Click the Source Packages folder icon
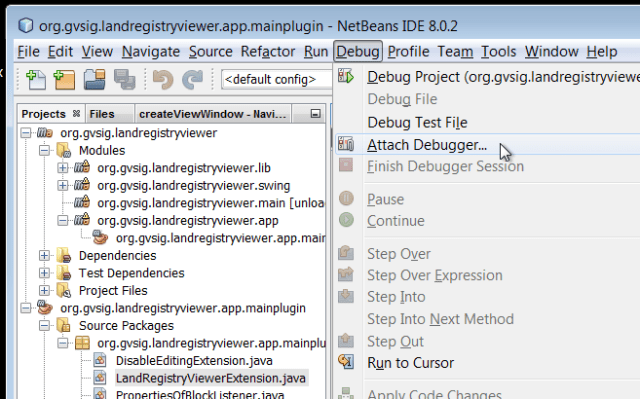The image size is (640, 399). [x=64, y=326]
